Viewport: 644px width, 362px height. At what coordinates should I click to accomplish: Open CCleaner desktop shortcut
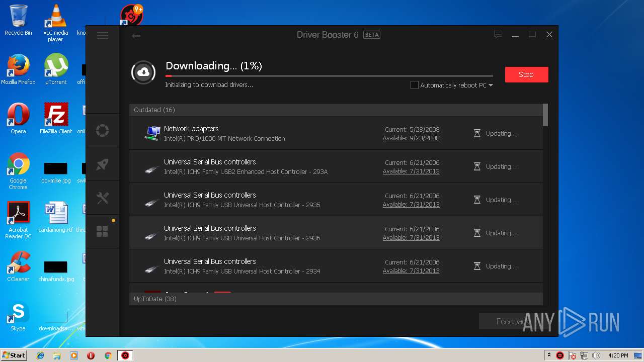pos(18,266)
